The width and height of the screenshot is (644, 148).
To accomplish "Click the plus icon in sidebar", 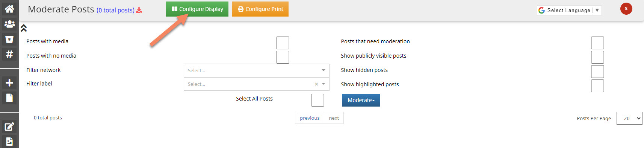I will pyautogui.click(x=9, y=83).
